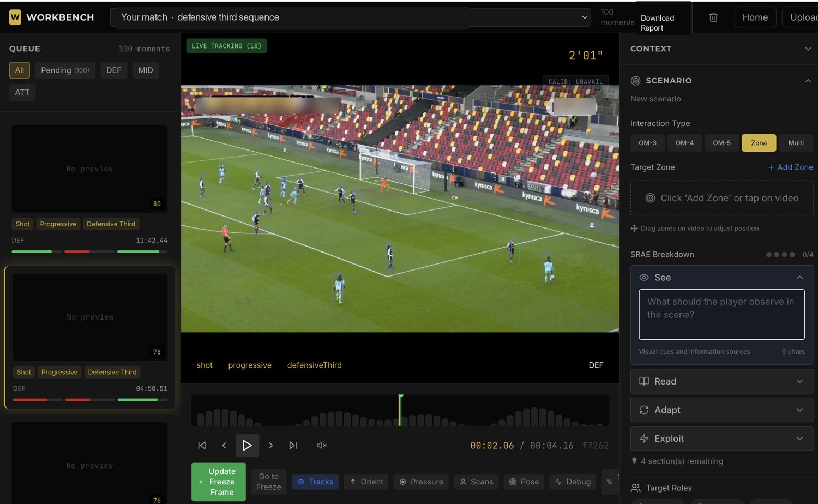Click the eye icon beside See

pos(644,278)
